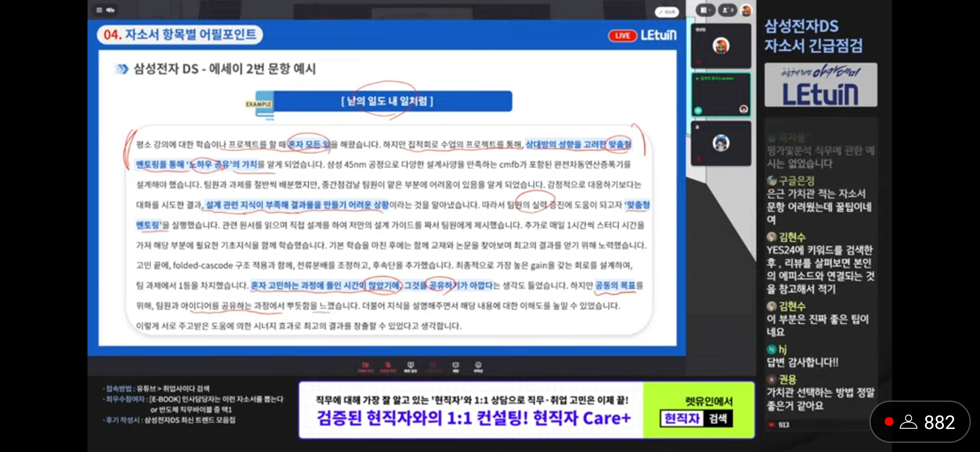Viewport: 980px width, 452px height.
Task: Click the LEtuin academy logo card in sidebar
Action: [x=820, y=85]
